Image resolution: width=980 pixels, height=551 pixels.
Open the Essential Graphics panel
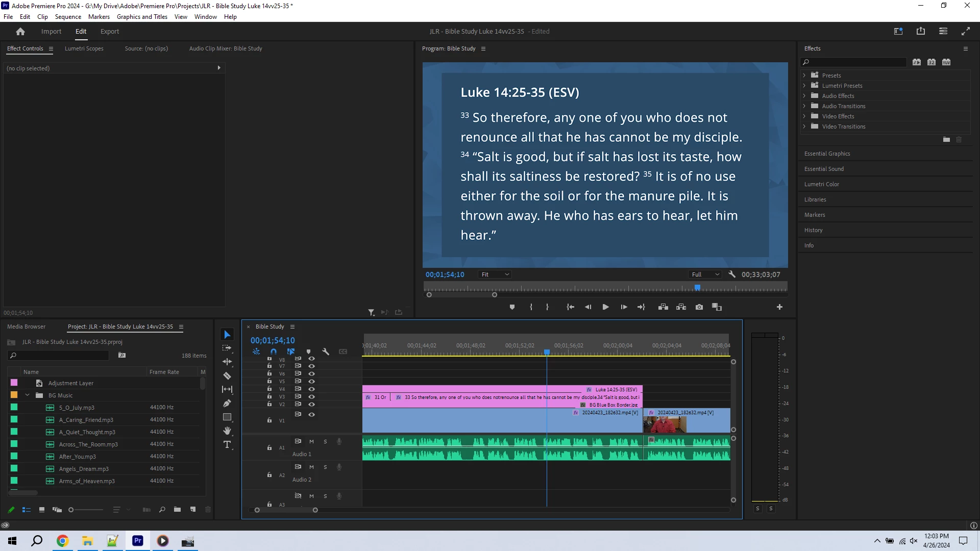(827, 154)
